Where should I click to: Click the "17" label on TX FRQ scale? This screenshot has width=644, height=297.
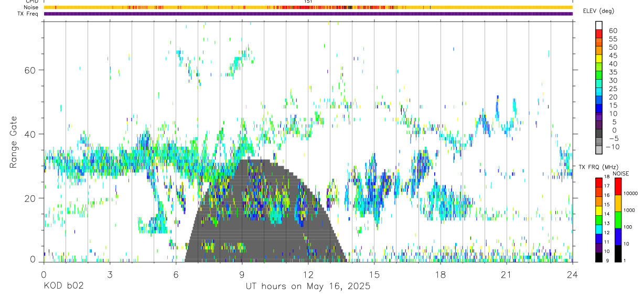(x=606, y=186)
